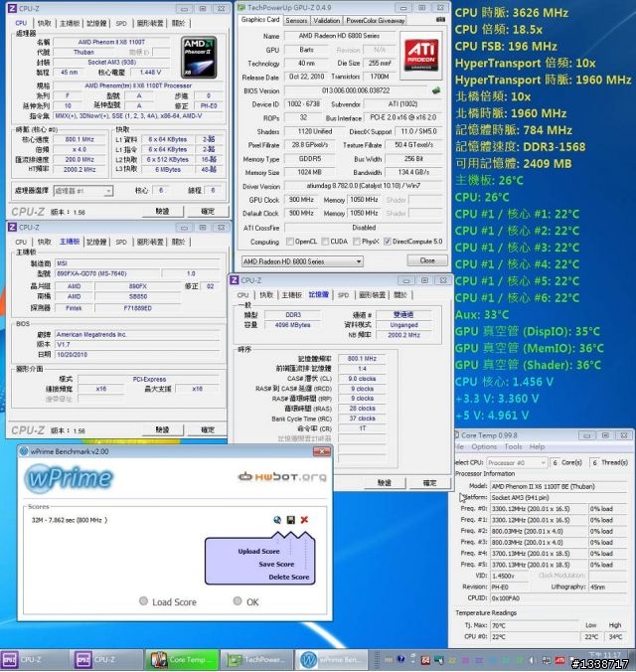Viewport: 636px width, 672px height.
Task: Open the processor selection dropdown in CPU-Z
Action: (x=82, y=191)
